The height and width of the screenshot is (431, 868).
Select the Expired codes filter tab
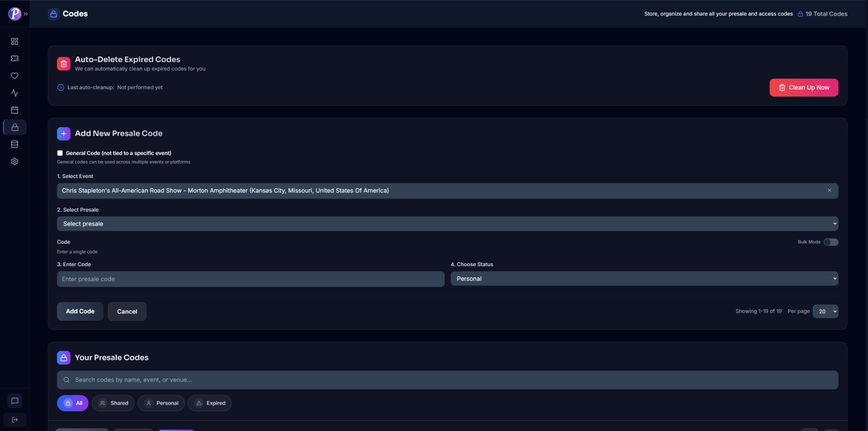point(210,403)
